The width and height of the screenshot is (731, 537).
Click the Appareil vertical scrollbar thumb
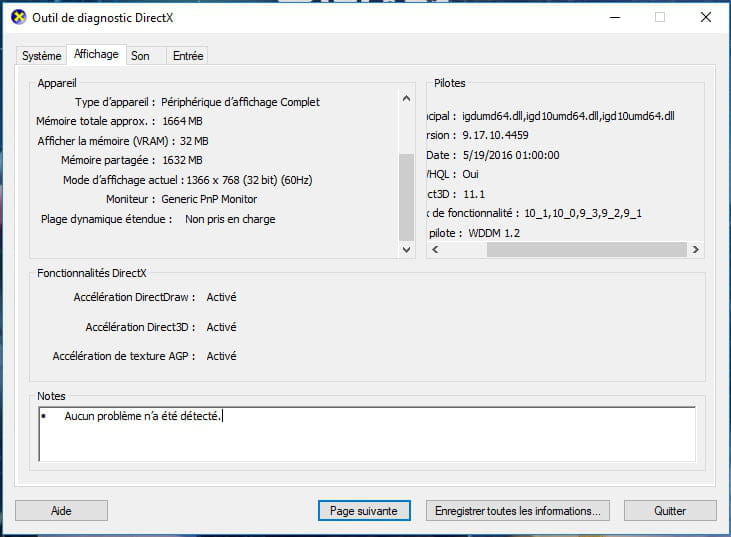[407, 198]
